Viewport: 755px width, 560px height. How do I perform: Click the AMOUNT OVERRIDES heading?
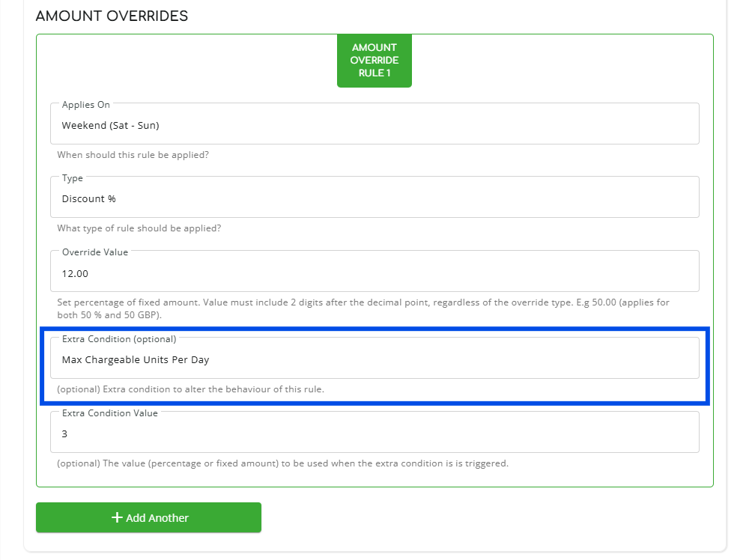pos(112,16)
